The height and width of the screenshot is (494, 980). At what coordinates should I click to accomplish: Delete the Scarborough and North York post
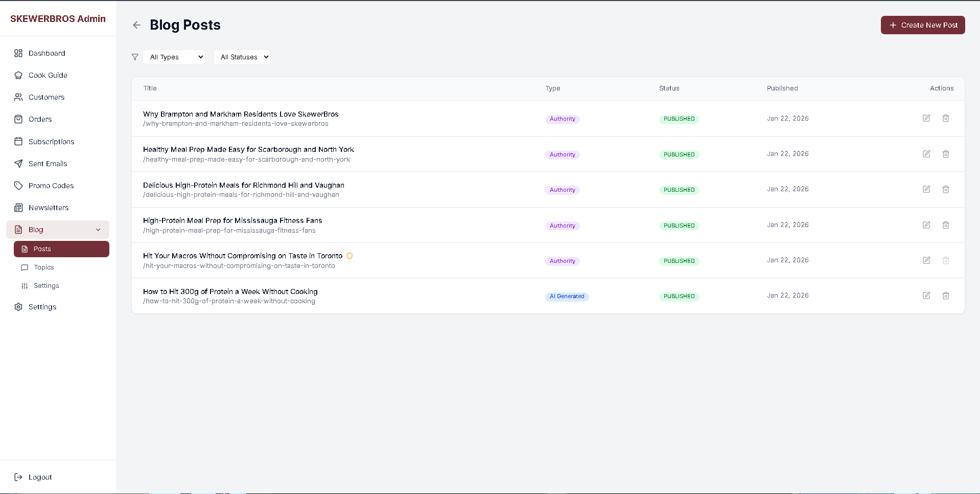click(x=945, y=154)
